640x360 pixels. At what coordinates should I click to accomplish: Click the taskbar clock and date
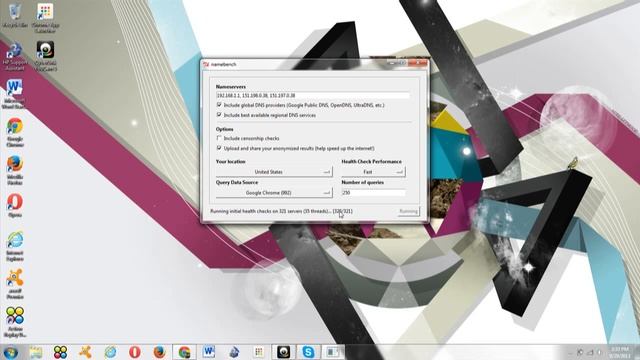[x=620, y=352]
